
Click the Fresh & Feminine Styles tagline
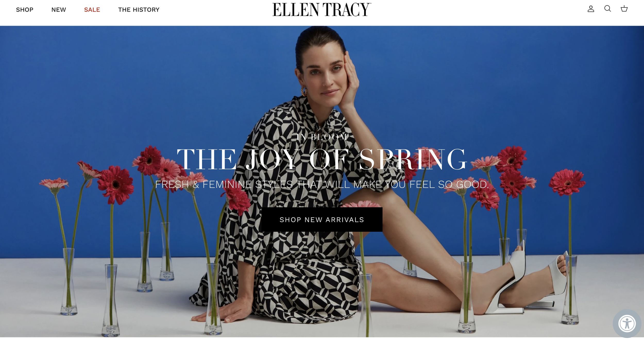tap(322, 184)
